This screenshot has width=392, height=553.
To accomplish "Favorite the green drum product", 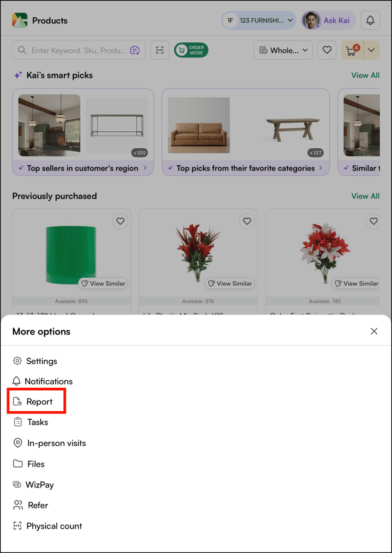I will pyautogui.click(x=120, y=221).
